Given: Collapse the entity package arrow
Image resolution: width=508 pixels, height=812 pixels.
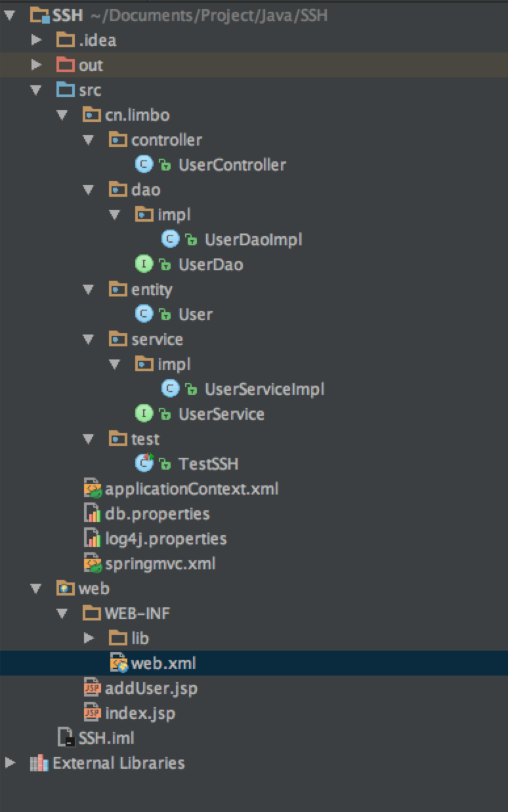Looking at the screenshot, I should [x=89, y=289].
